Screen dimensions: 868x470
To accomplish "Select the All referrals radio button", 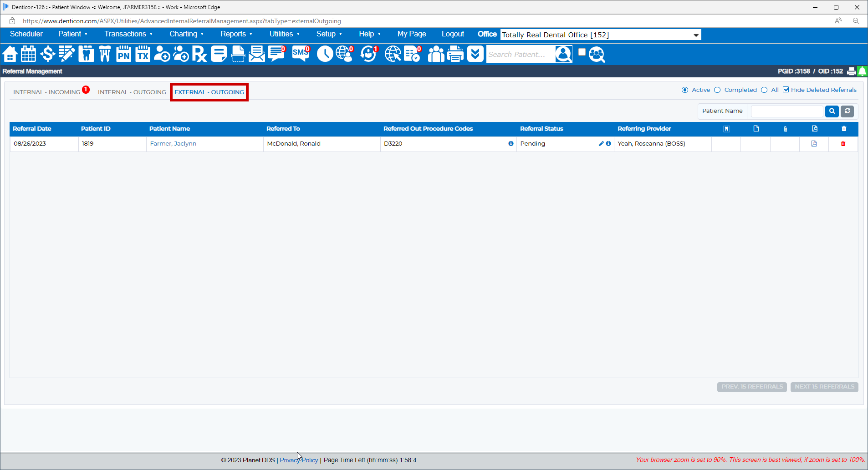I will [x=765, y=90].
